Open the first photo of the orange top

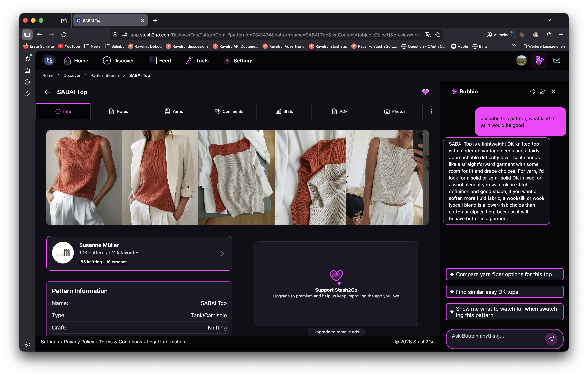pyautogui.click(x=84, y=178)
